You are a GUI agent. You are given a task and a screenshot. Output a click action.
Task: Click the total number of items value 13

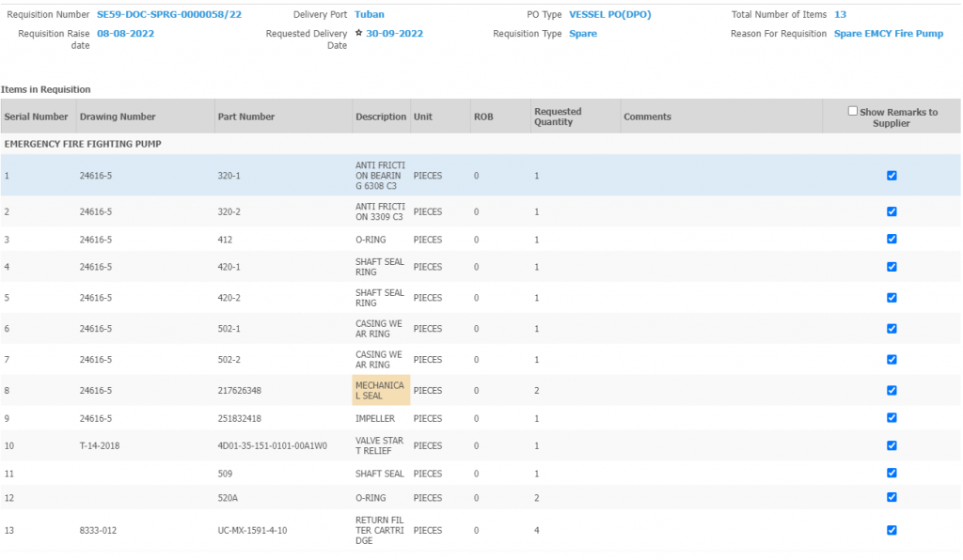click(840, 15)
